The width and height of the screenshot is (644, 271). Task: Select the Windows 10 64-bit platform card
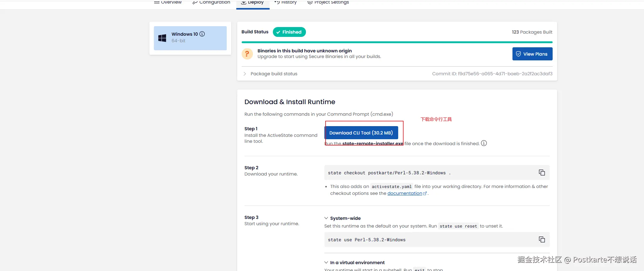[x=190, y=38]
